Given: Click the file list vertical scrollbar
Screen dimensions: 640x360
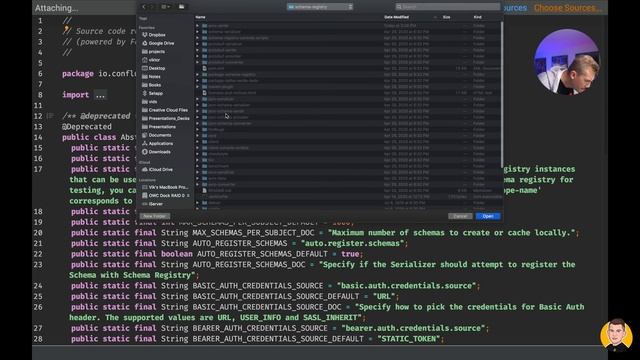Looking at the screenshot, I should (x=502, y=94).
